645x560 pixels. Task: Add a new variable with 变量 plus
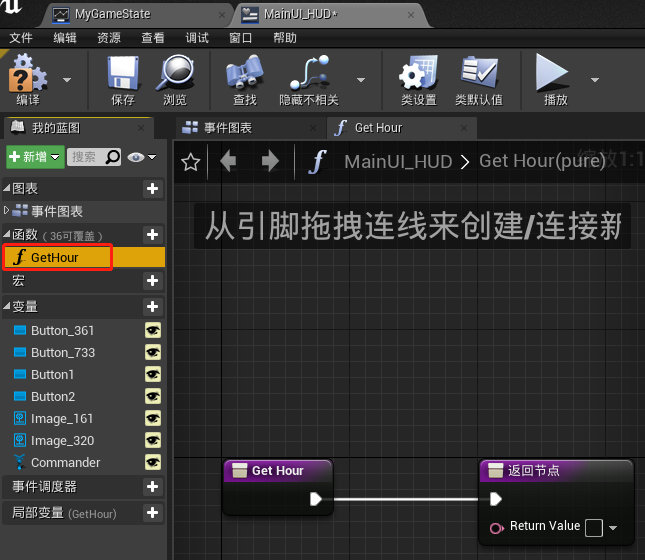(152, 307)
